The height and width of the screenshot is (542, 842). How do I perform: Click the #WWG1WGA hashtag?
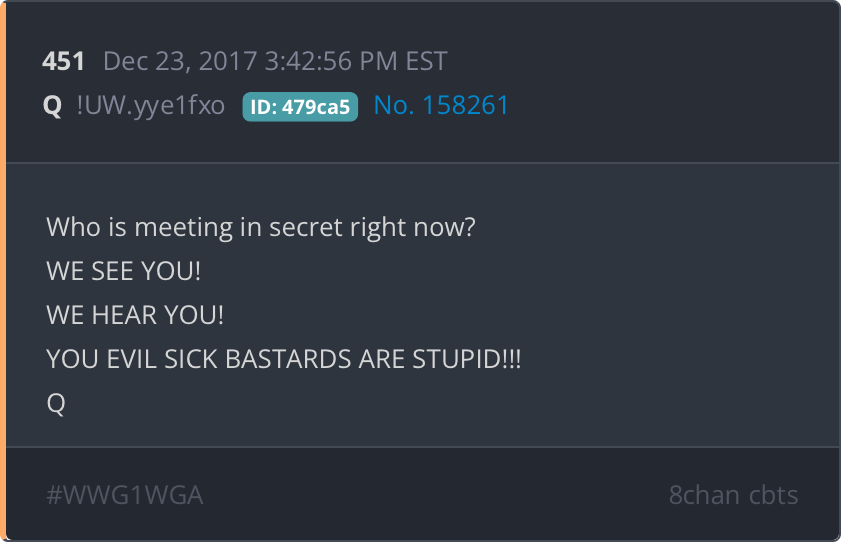125,495
